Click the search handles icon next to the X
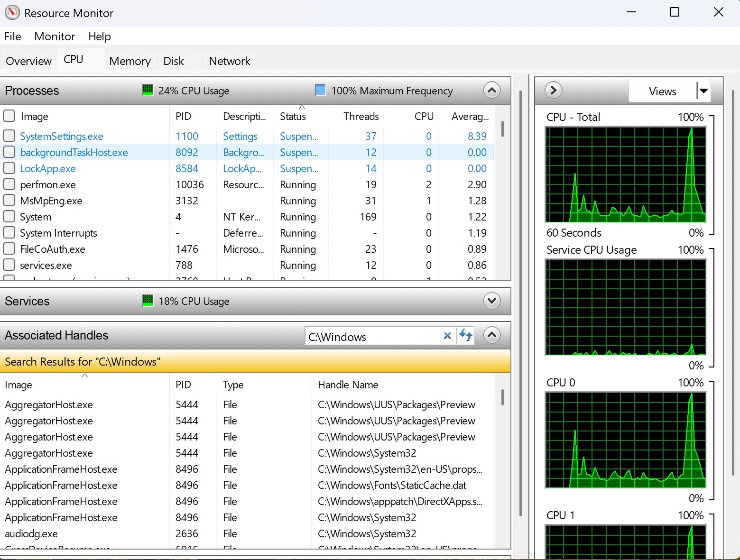The image size is (740, 560). tap(465, 336)
